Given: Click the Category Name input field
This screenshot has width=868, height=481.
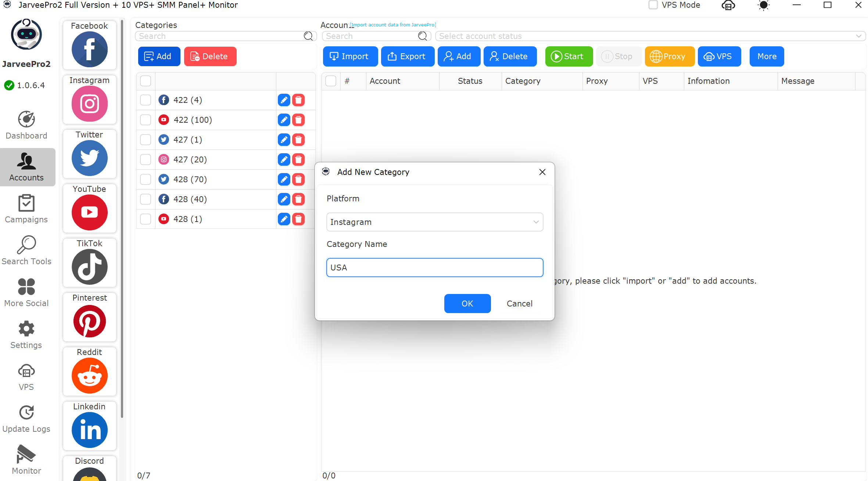Looking at the screenshot, I should (434, 268).
